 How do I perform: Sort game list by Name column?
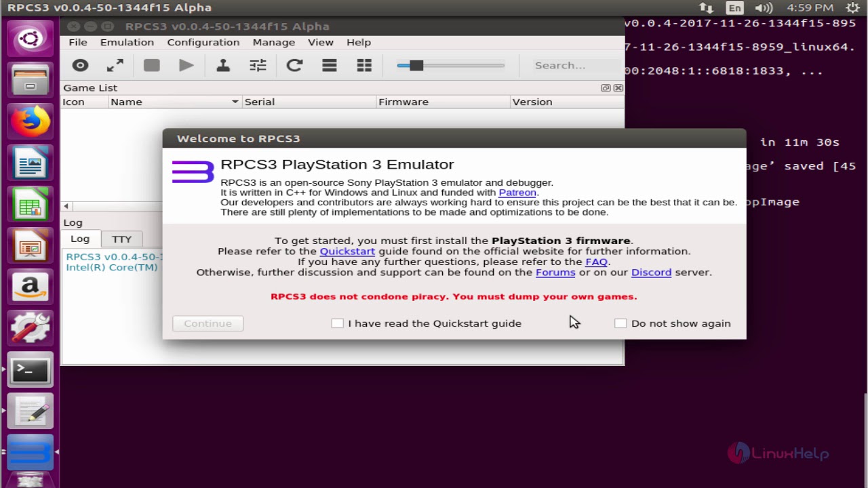coord(175,102)
